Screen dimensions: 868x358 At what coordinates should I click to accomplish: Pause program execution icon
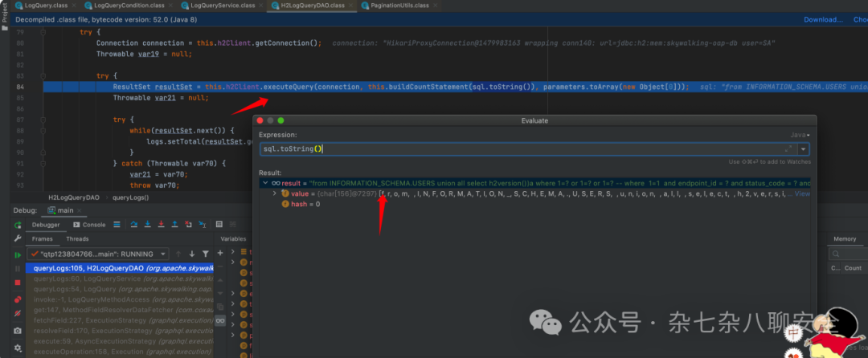click(x=18, y=268)
